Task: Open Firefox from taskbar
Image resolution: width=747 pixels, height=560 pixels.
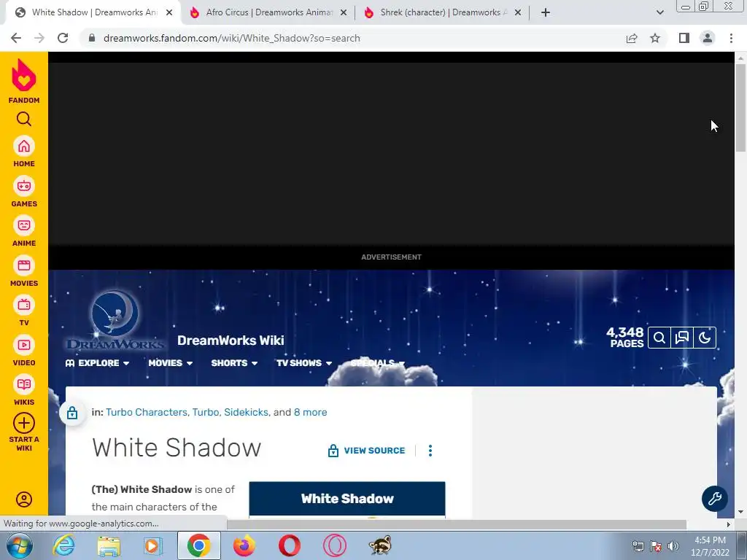Action: (x=244, y=545)
